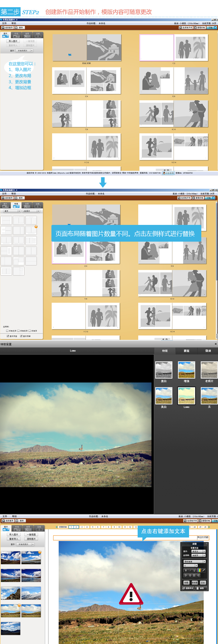Pick the 美白 whitening effect preset
The height and width of the screenshot is (644, 218).
164,396
